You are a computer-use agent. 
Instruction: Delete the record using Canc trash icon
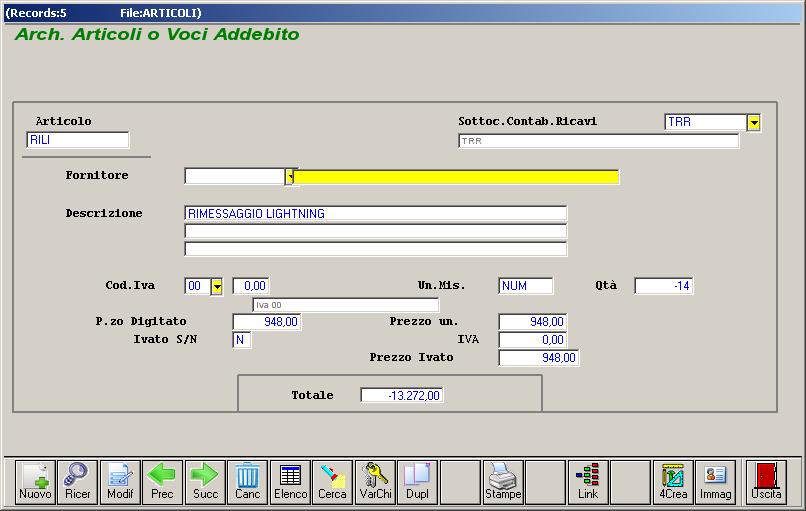(x=247, y=482)
